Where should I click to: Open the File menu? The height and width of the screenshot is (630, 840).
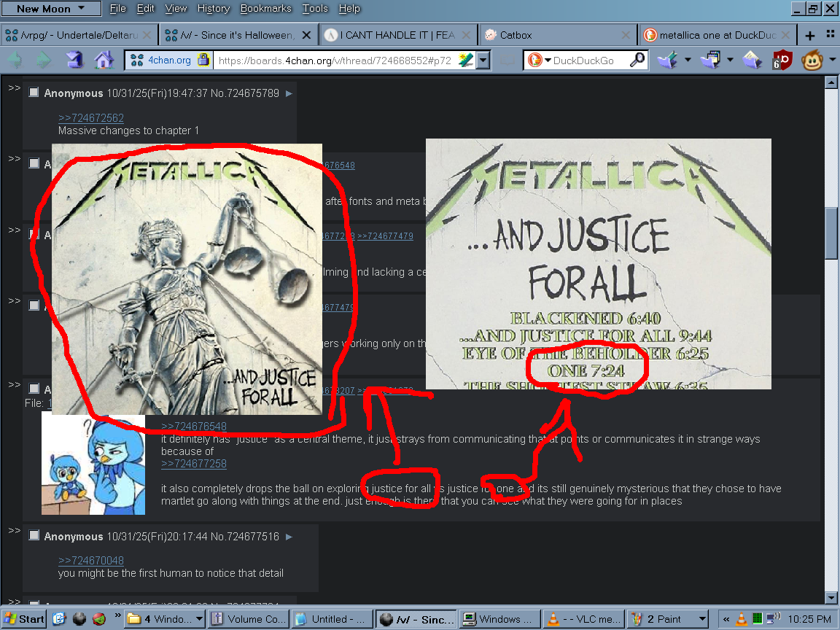point(117,9)
